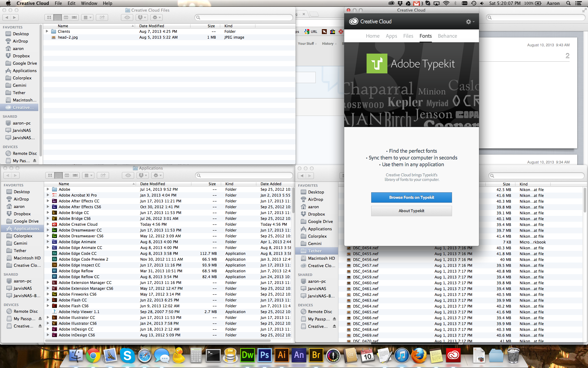Open Creative Cloud settings gear dropdown
The height and width of the screenshot is (368, 588).
click(470, 22)
